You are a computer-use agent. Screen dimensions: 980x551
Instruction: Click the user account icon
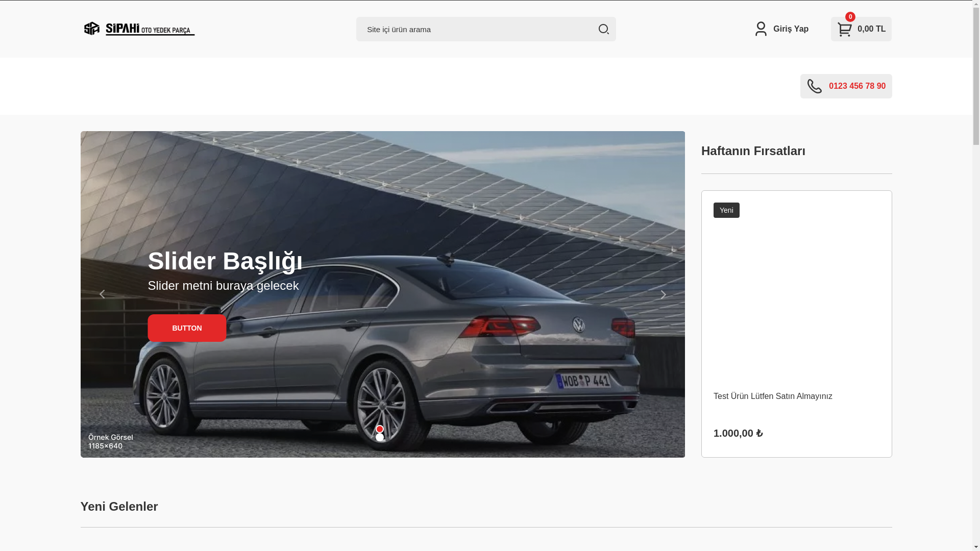pos(761,29)
